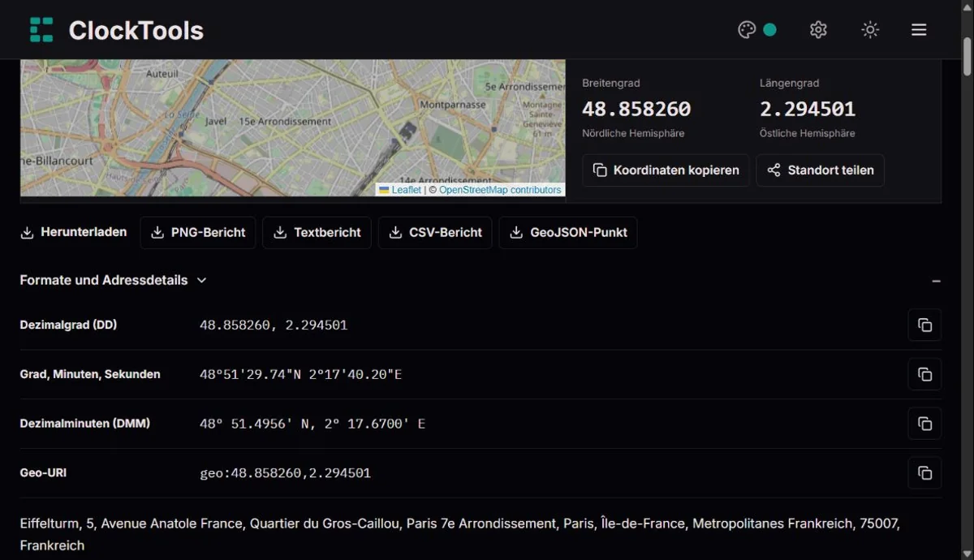
Task: Select the decimal degrees 48.858260, 2.294501 text
Action: (x=274, y=325)
